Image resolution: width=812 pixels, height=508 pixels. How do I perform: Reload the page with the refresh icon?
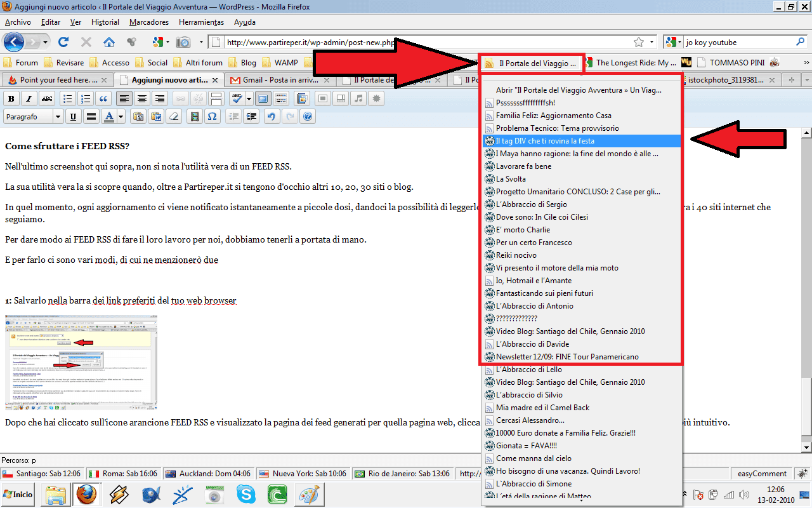click(63, 43)
